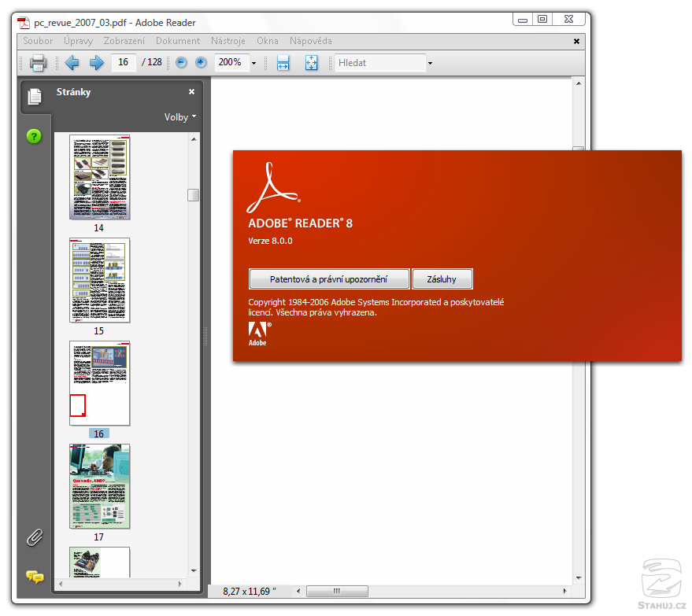
Task: Open the Nástroje menu
Action: coord(228,41)
